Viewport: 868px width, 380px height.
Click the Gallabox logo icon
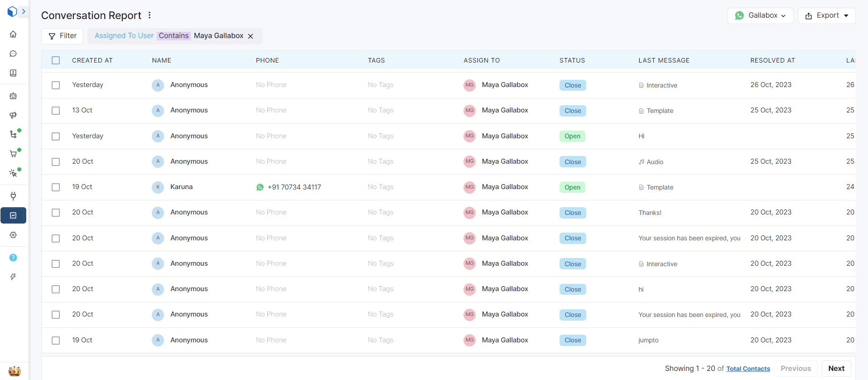[12, 12]
